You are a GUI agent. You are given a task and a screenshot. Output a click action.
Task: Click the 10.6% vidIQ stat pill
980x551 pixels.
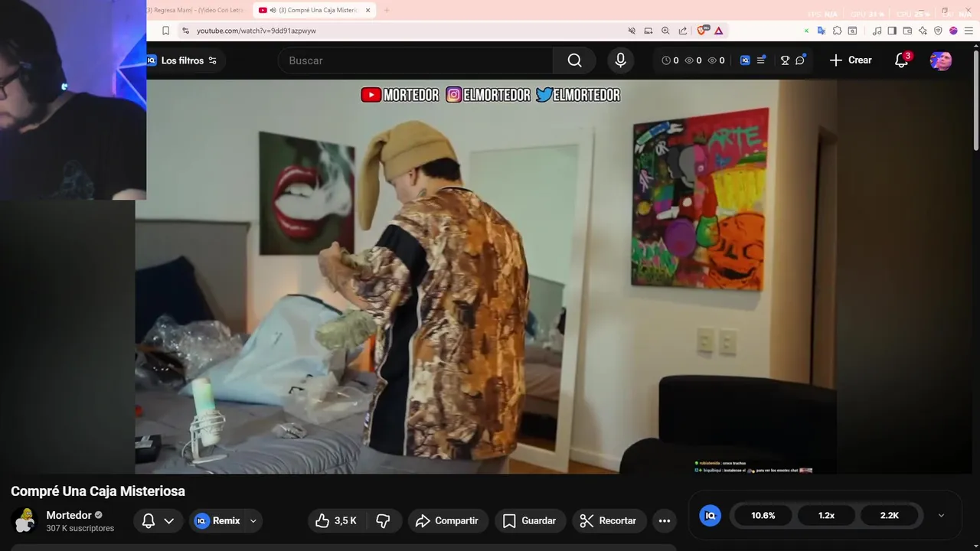(763, 515)
